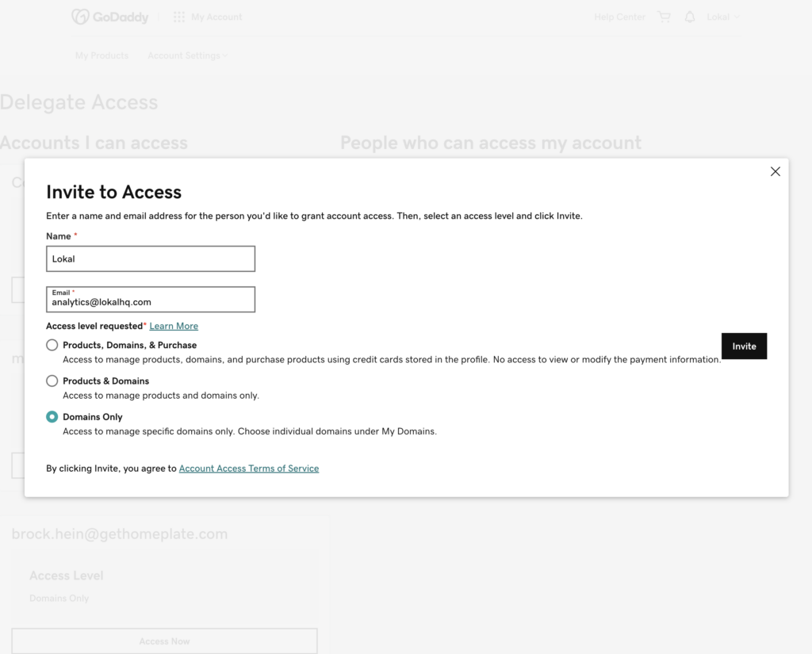
Task: Focus the Email input field
Action: pyautogui.click(x=151, y=302)
